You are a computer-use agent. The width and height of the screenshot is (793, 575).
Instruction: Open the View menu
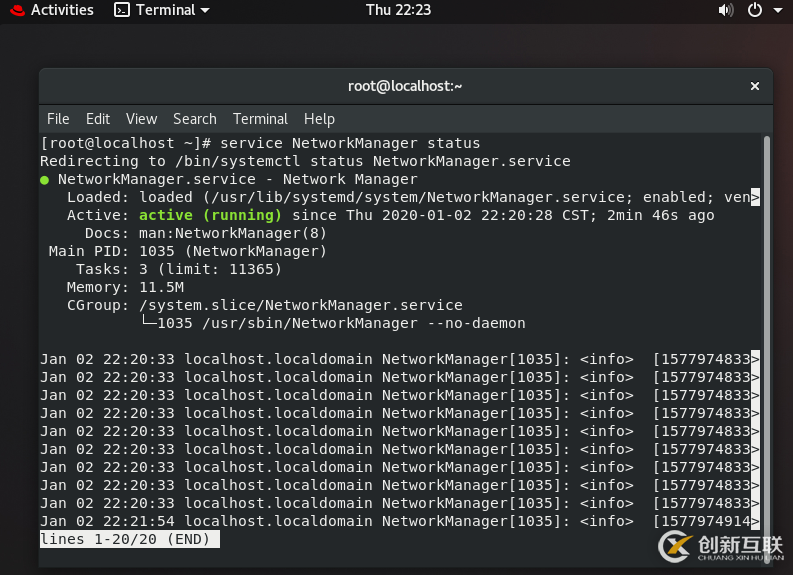(141, 118)
